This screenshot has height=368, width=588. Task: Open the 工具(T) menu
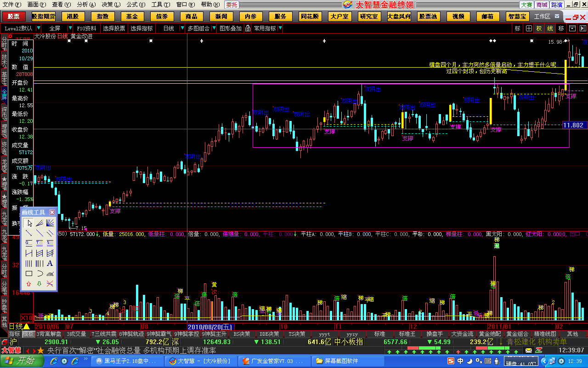(x=160, y=5)
